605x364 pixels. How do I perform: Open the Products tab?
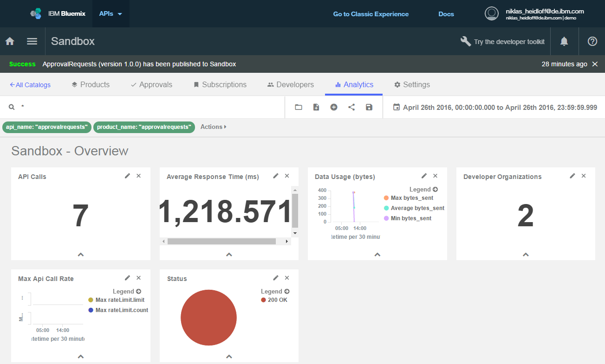(91, 84)
